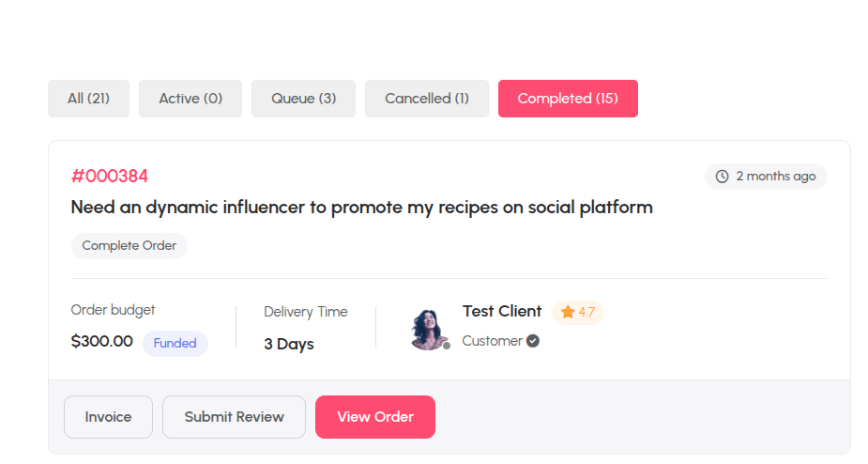
Task: Open the Queue (3) tab
Action: coord(303,99)
